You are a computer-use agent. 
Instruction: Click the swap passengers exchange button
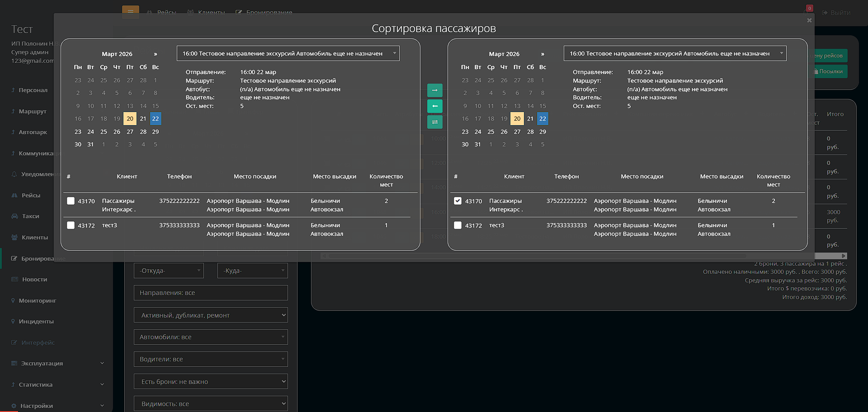tap(434, 122)
